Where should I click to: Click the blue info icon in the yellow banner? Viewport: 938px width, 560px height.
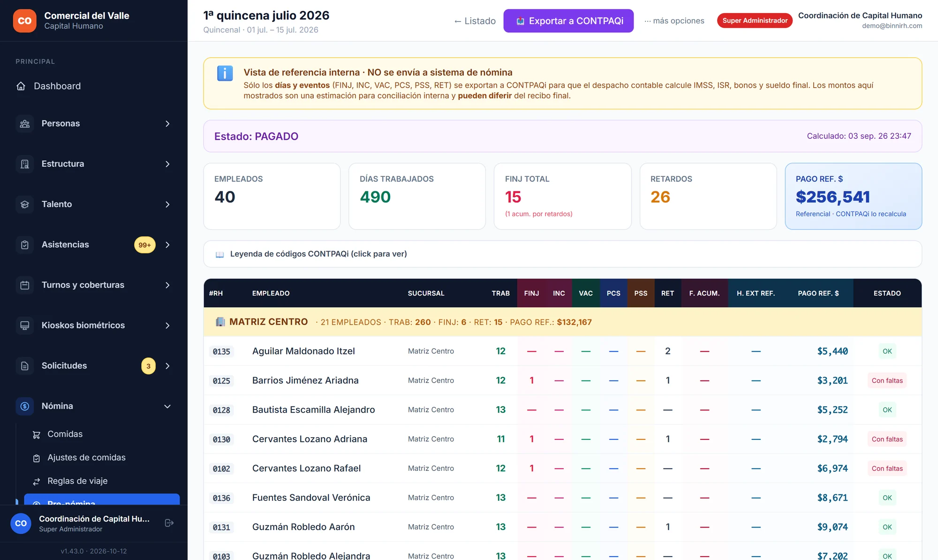pyautogui.click(x=225, y=73)
